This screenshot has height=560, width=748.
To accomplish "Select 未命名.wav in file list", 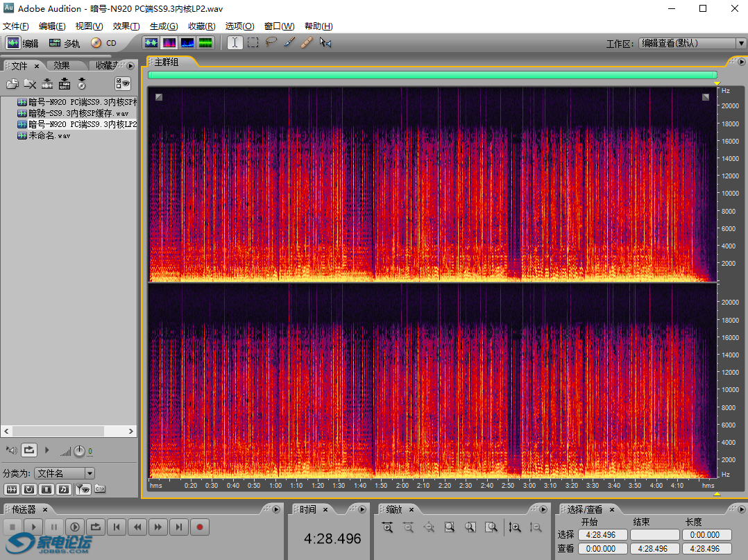I will [x=49, y=135].
